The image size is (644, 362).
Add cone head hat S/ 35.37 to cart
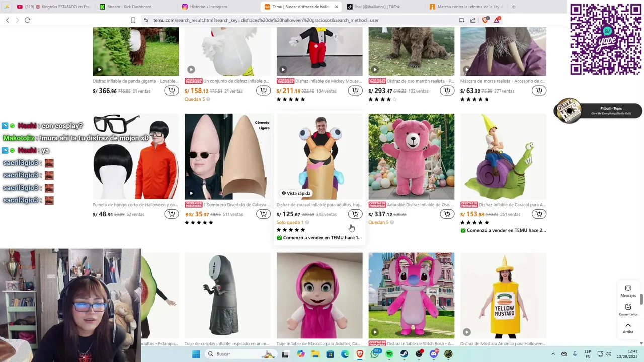tap(263, 214)
